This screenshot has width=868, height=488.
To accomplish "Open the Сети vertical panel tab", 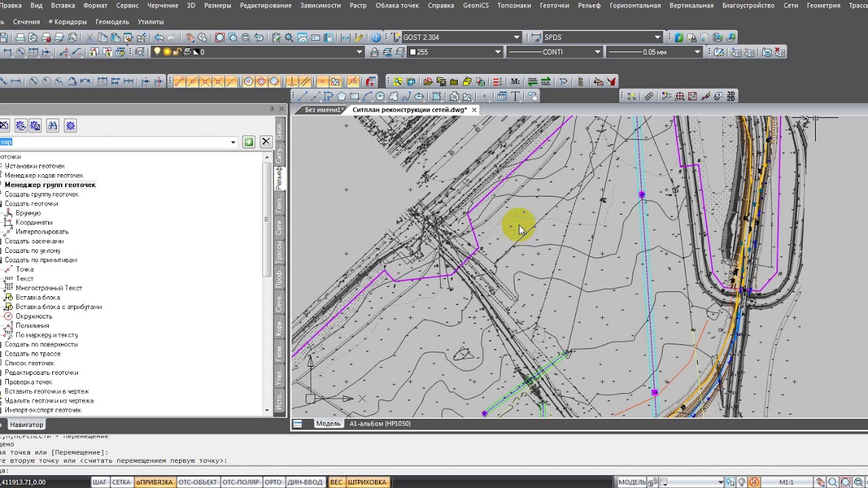I will pos(279,228).
